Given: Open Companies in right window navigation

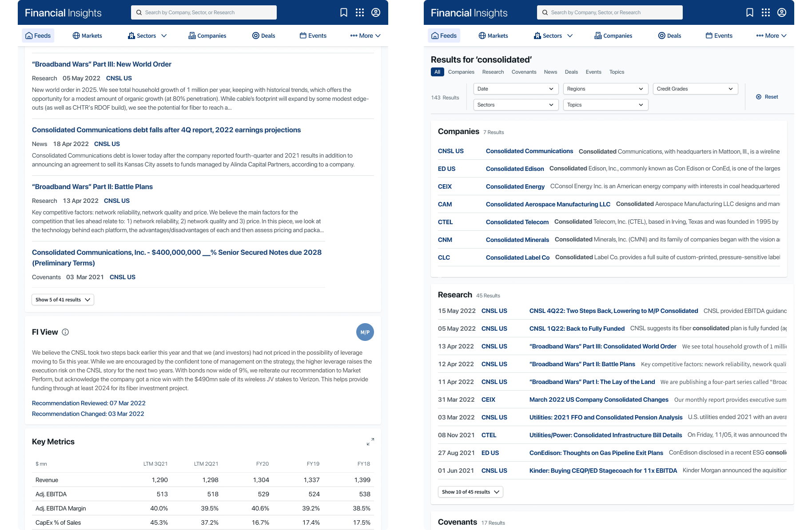Looking at the screenshot, I should tap(613, 36).
